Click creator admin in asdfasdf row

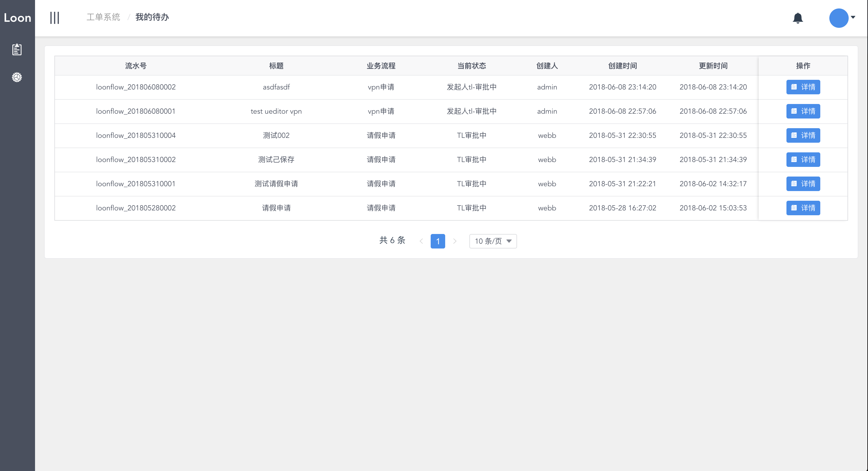(x=547, y=87)
